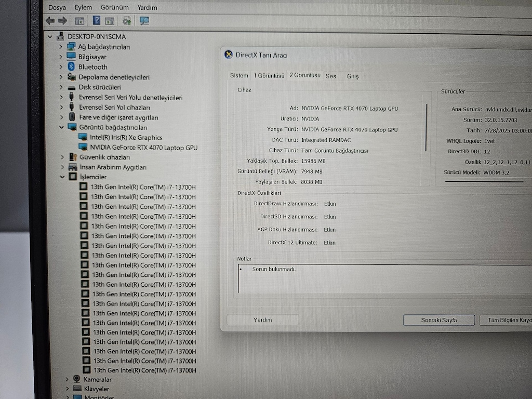Expand the Bluetooth category
Viewport: 532px width, 399px height.
pos(61,67)
